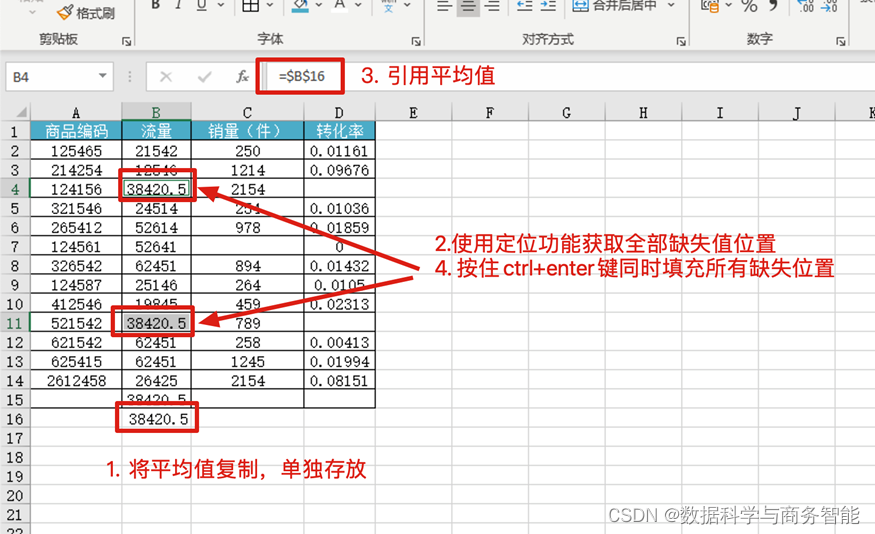
Task: Select cell containing 21542
Action: click(x=156, y=151)
